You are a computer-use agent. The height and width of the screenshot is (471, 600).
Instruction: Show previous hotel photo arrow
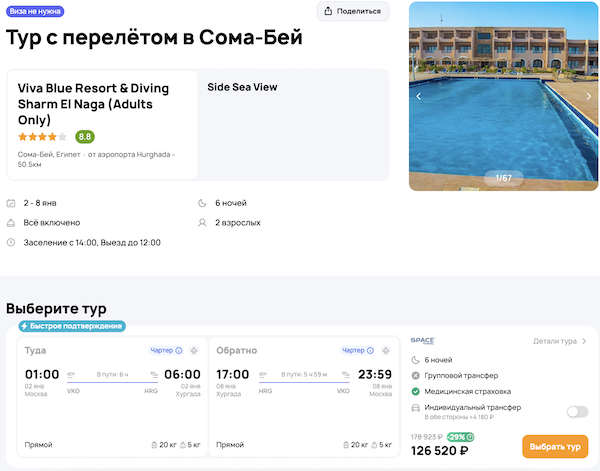(x=419, y=96)
